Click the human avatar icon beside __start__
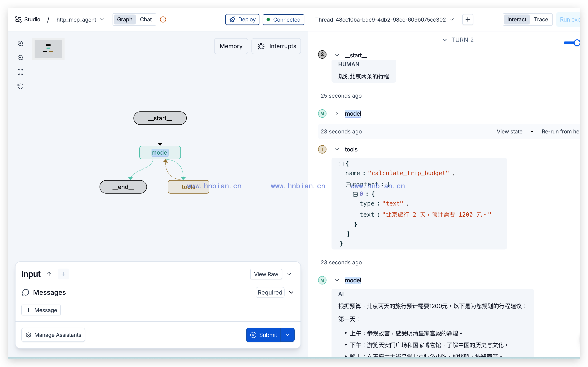This screenshot has width=588, height=367. (322, 54)
